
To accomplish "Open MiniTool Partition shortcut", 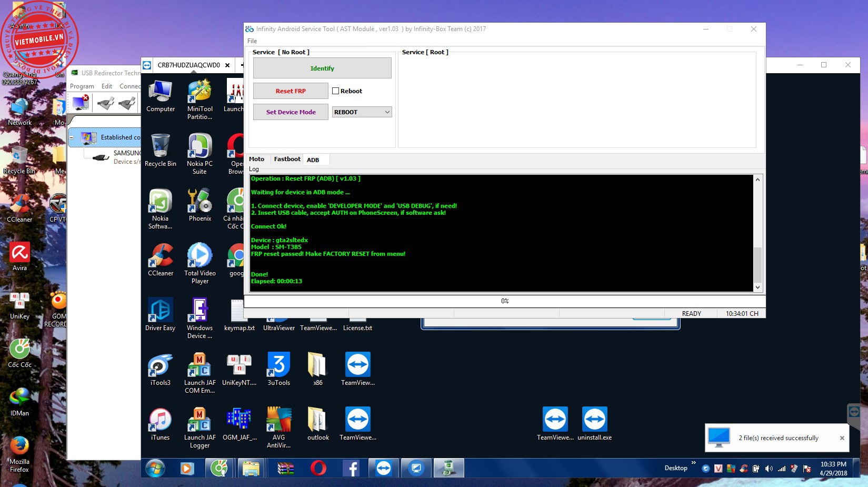I will point(200,100).
